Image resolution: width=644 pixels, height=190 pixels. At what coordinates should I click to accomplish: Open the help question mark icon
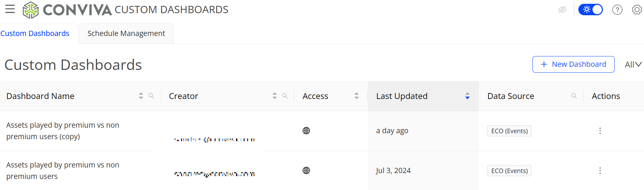pos(617,10)
